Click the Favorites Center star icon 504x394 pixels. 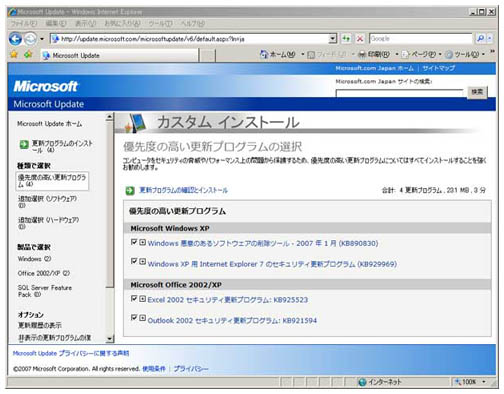click(x=14, y=54)
